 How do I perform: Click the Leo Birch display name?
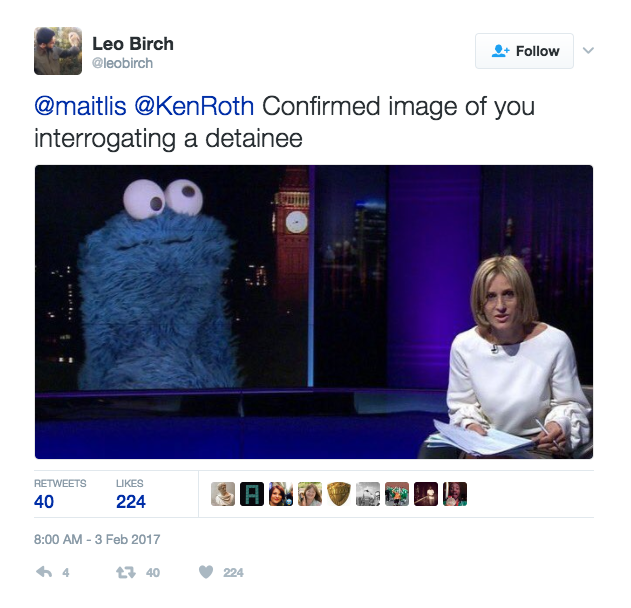pyautogui.click(x=133, y=44)
